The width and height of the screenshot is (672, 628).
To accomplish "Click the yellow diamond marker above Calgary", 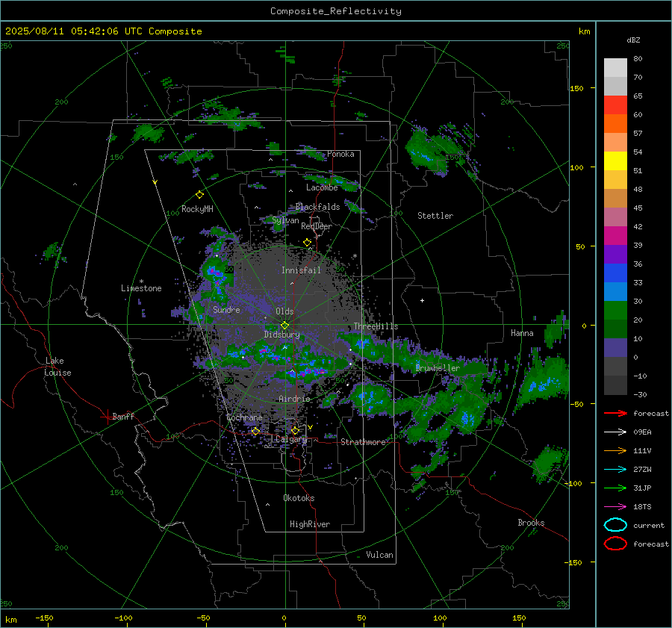I will tap(295, 430).
